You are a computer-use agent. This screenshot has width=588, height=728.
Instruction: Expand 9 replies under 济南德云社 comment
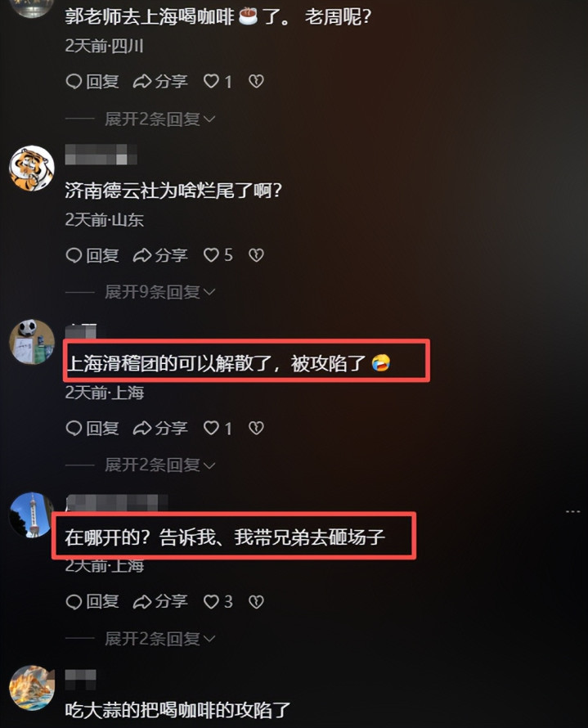coord(159,292)
